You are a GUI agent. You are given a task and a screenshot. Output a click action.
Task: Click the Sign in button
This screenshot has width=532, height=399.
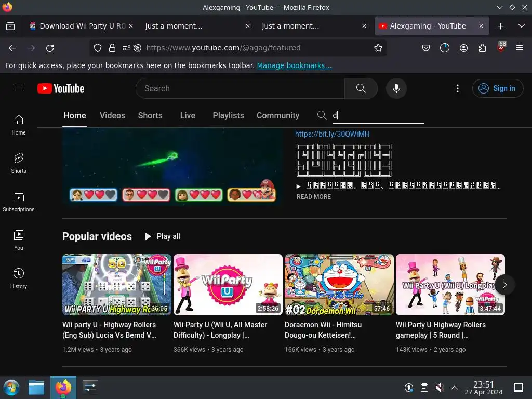498,88
